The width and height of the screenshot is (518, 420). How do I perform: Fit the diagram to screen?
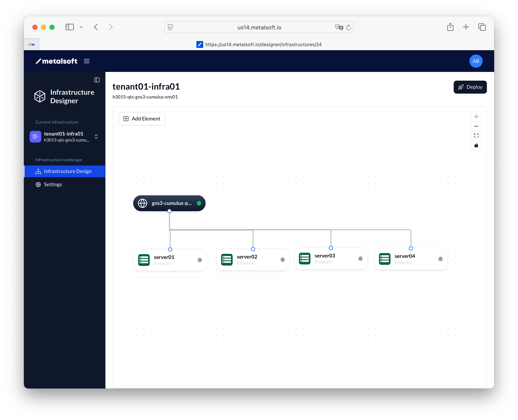click(476, 136)
